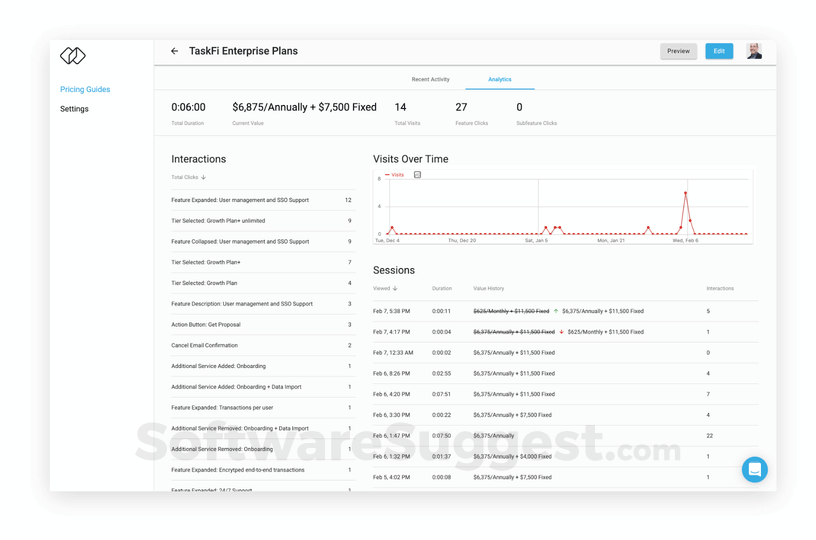Click the app logo in the sidebar

coord(73,56)
